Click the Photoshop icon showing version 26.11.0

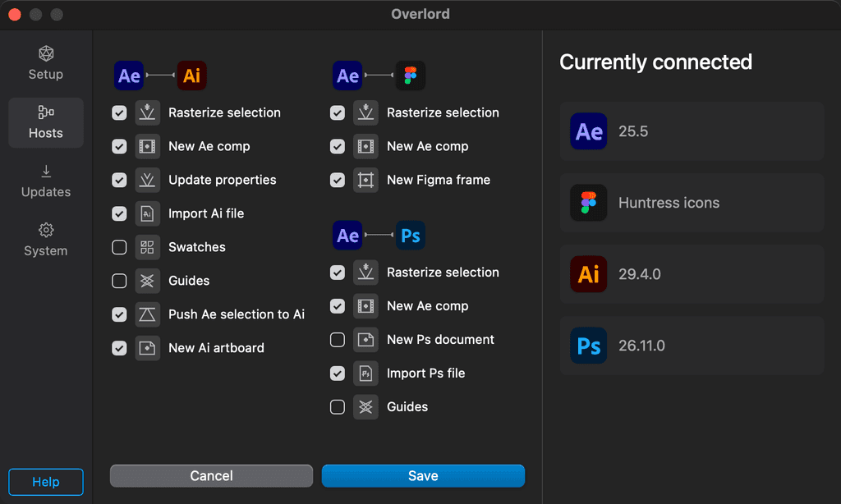tap(589, 346)
